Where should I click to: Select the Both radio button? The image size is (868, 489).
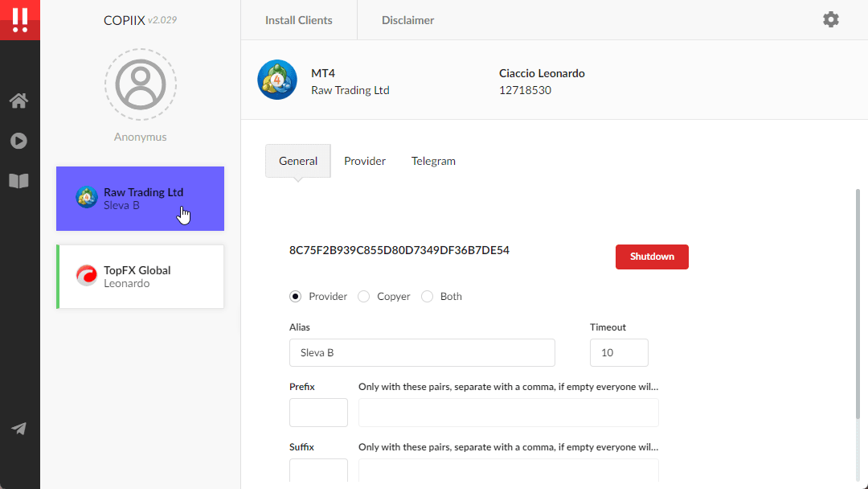[x=427, y=296]
